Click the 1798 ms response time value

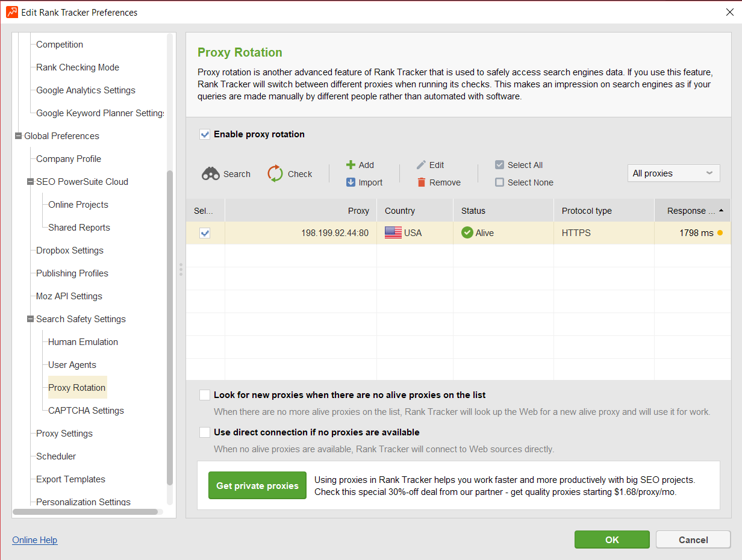coord(696,233)
